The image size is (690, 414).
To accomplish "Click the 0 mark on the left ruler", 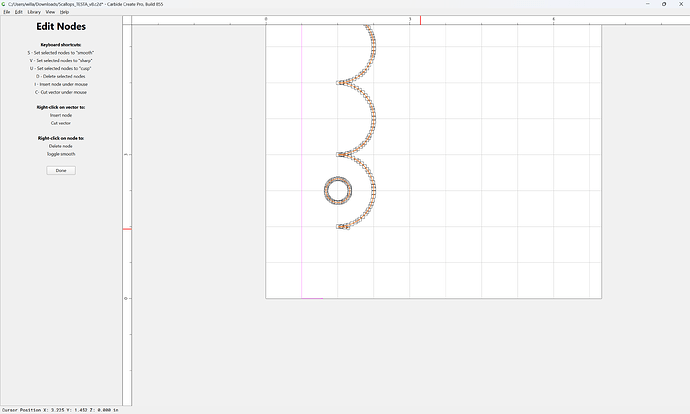I will (x=126, y=298).
